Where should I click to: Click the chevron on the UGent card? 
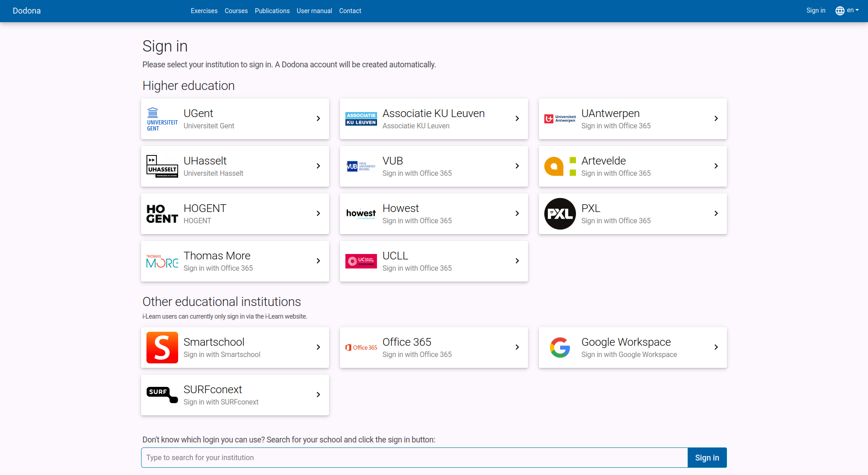coord(318,118)
